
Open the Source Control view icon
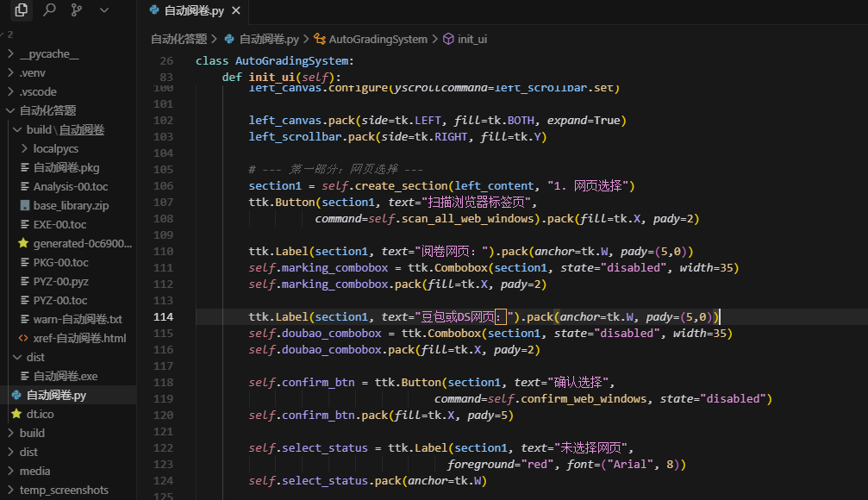coord(77,10)
